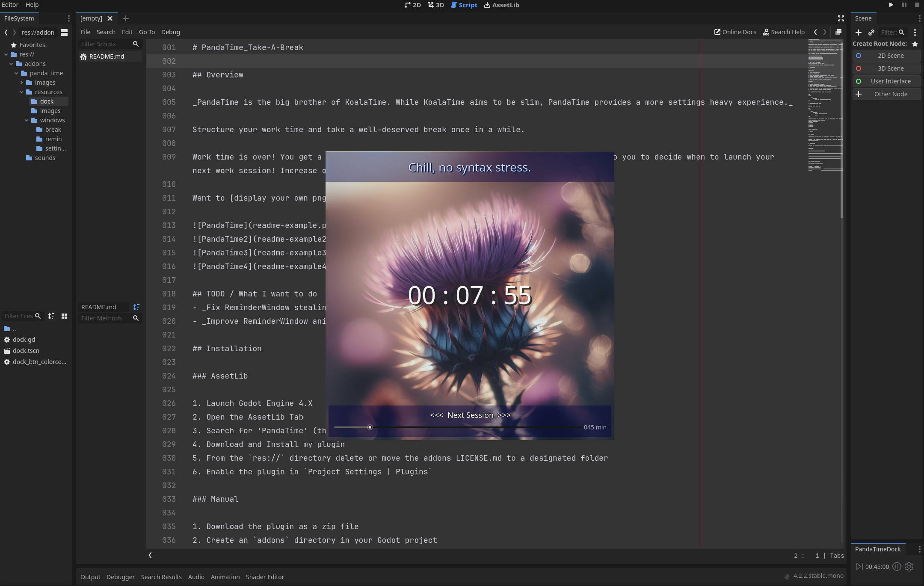Open PandaTime settings gear
The image size is (924, 586).
909,567
